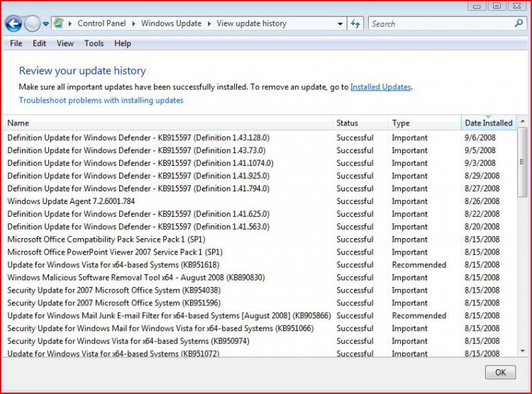This screenshot has height=394, width=532.
Task: Click the 8/29/2008 date cell
Action: click(x=482, y=176)
